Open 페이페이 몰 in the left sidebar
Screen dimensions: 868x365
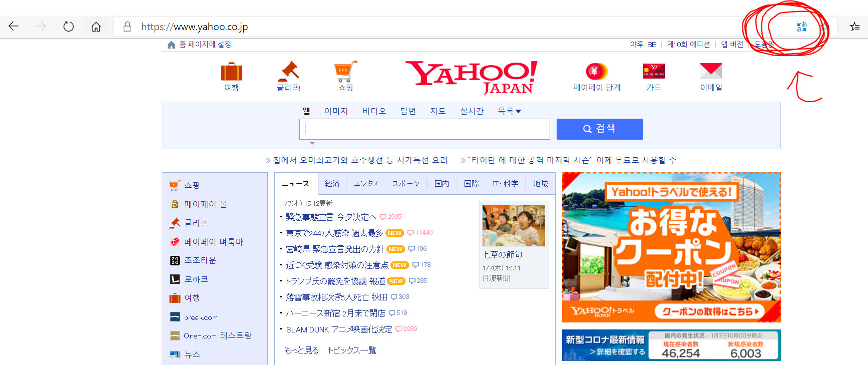pyautogui.click(x=205, y=204)
